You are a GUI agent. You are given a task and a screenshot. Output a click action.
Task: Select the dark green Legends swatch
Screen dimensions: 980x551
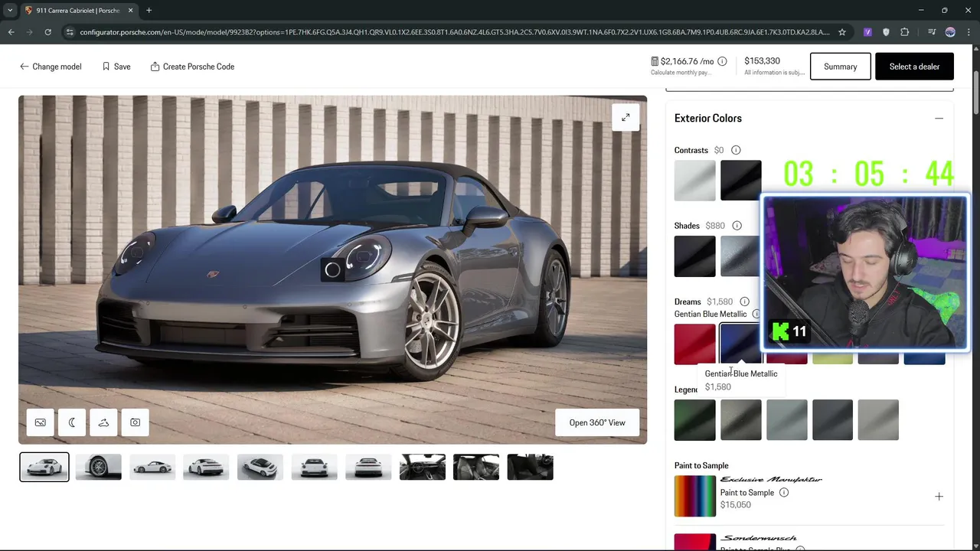694,420
